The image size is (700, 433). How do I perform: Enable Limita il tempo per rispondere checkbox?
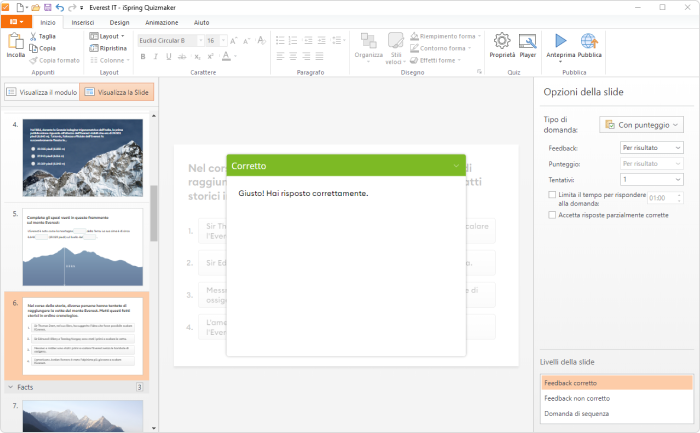(553, 194)
